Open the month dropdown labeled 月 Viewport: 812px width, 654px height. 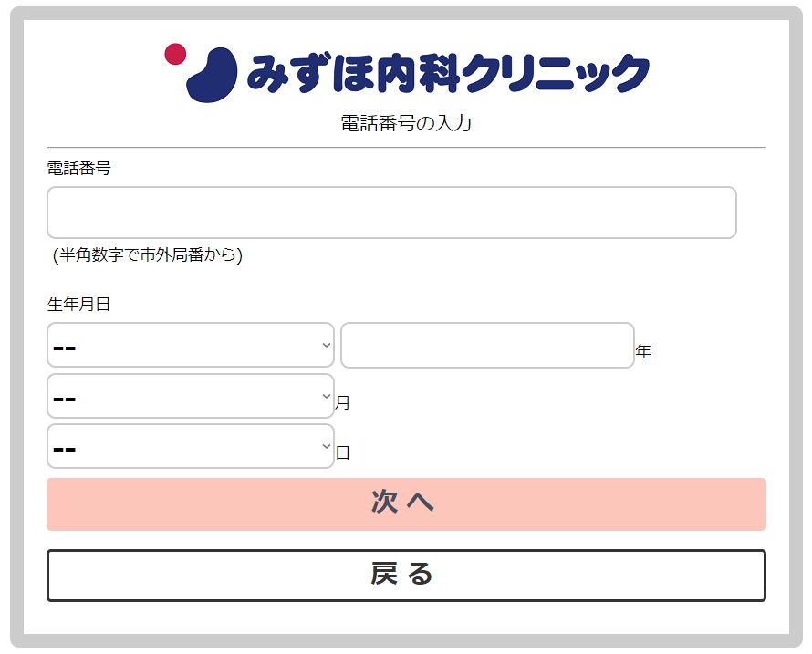[x=191, y=396]
